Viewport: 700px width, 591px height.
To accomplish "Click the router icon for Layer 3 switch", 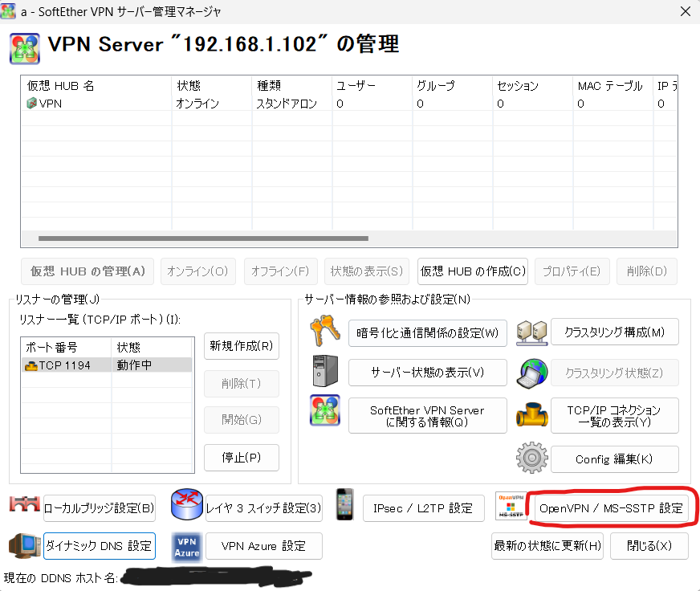I will [187, 504].
